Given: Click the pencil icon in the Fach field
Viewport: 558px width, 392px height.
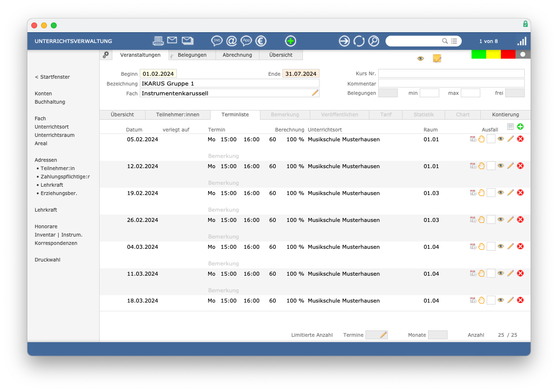Looking at the screenshot, I should [x=315, y=93].
